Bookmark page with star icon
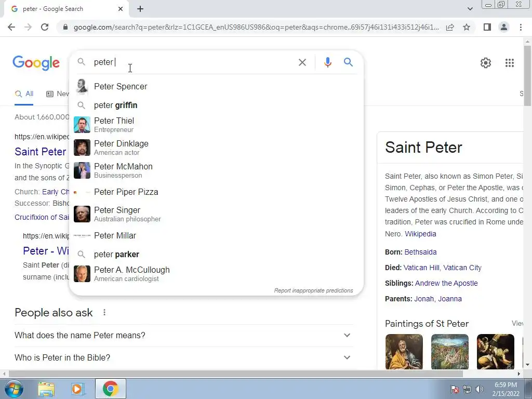This screenshot has width=532, height=399. pyautogui.click(x=467, y=27)
